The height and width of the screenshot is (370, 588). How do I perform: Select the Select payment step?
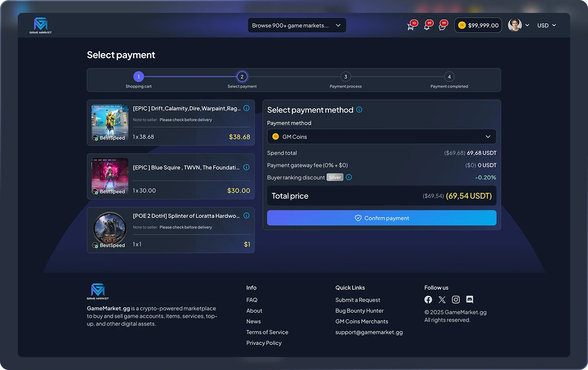[x=242, y=76]
